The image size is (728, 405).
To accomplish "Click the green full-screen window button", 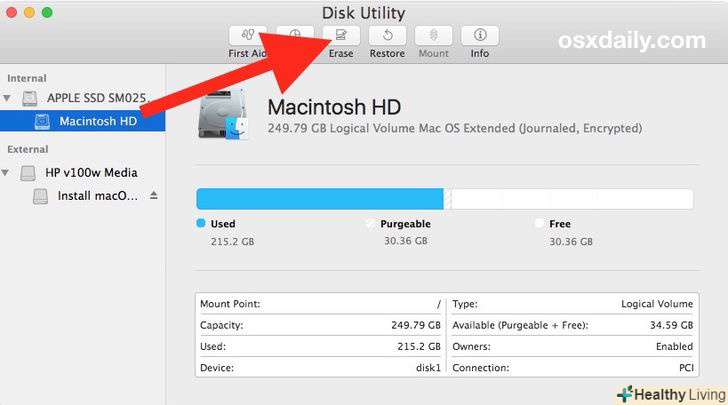I will coord(47,12).
